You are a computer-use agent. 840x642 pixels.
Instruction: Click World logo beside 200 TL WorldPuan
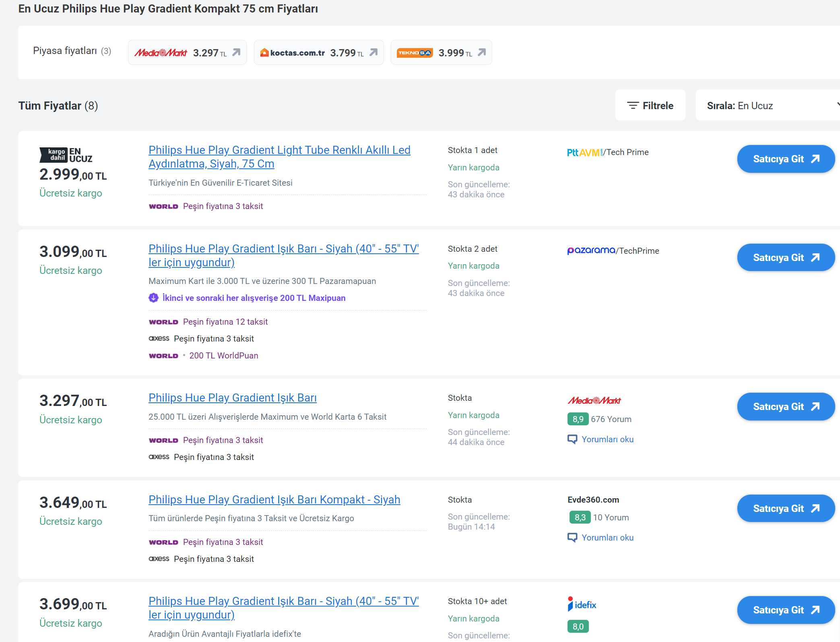pyautogui.click(x=163, y=356)
